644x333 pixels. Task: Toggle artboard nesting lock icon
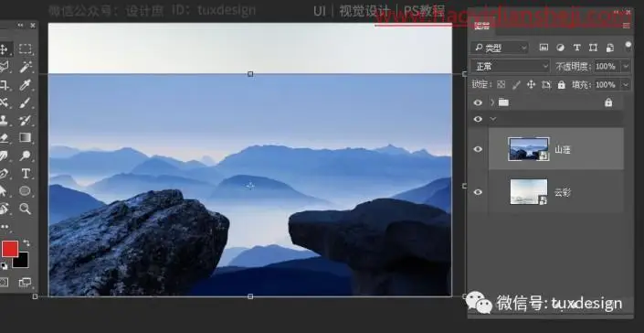(x=546, y=85)
